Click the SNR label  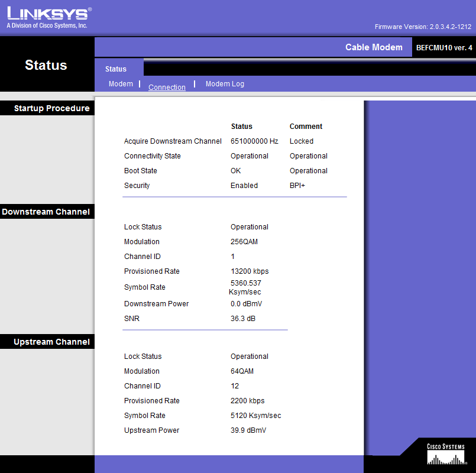132,319
